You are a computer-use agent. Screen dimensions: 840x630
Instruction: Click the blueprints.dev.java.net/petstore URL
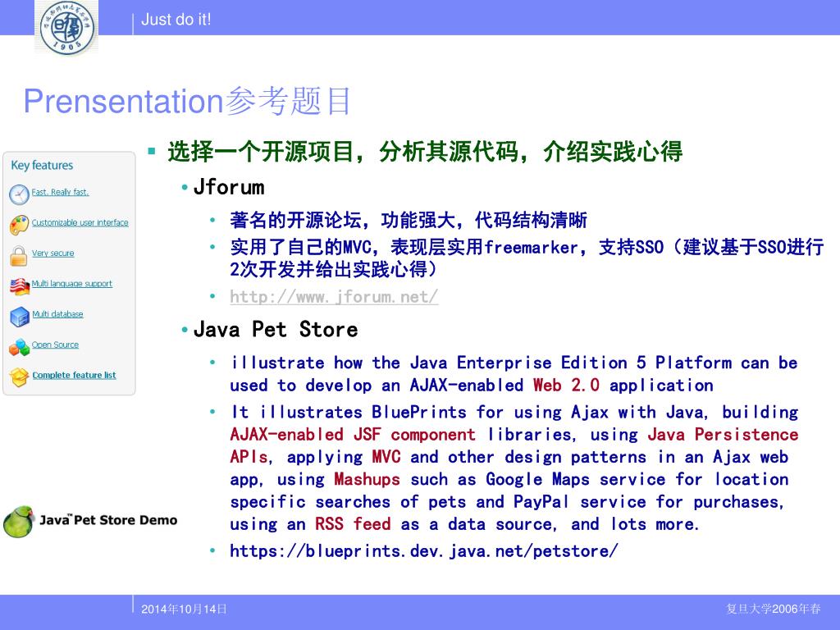pos(424,550)
